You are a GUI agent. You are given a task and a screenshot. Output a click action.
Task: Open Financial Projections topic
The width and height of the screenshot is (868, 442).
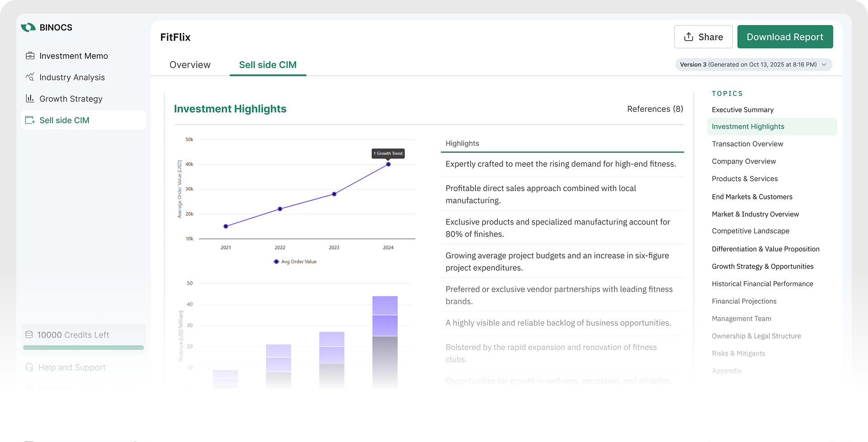[x=744, y=301]
